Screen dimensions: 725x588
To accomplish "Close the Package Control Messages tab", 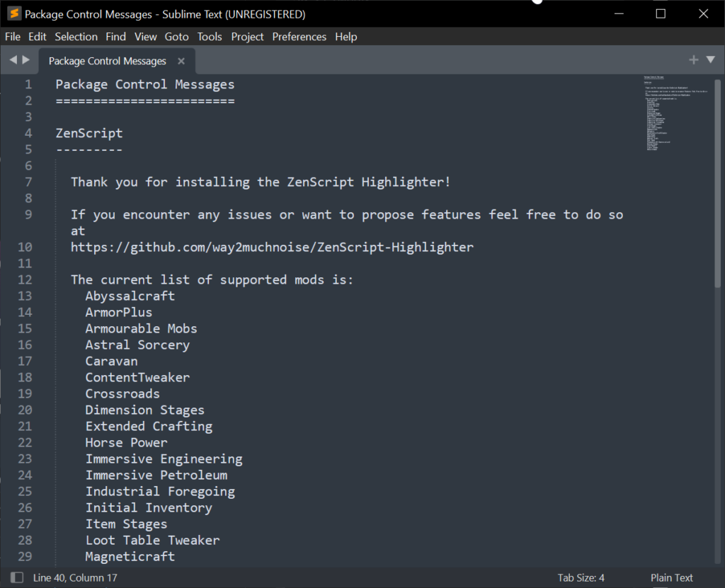I will coord(181,61).
